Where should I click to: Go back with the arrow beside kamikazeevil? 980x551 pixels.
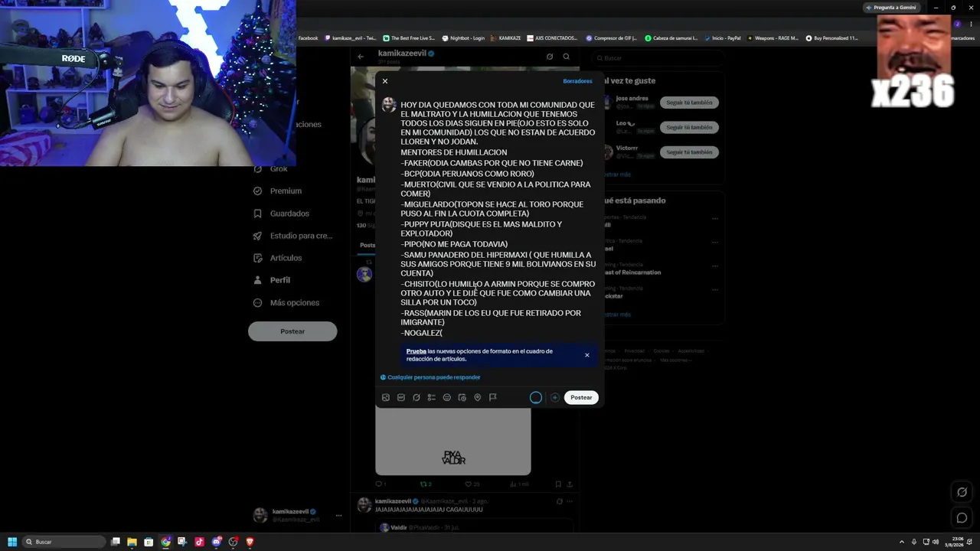[x=361, y=57]
